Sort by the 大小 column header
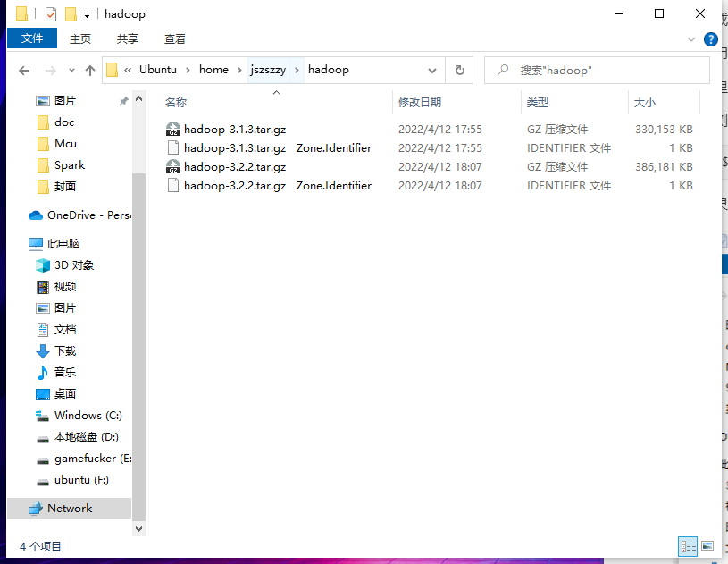Screen dimensions: 728x564 click(644, 102)
